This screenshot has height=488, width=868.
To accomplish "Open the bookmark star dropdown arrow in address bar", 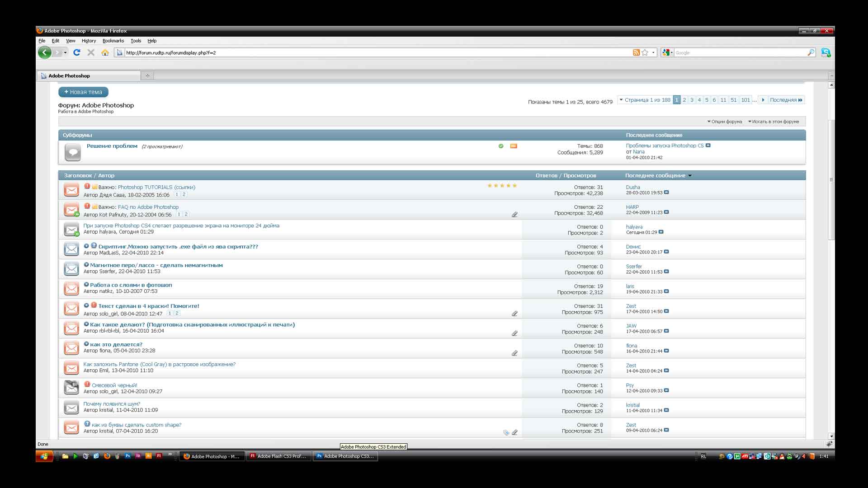I will [x=653, y=52].
